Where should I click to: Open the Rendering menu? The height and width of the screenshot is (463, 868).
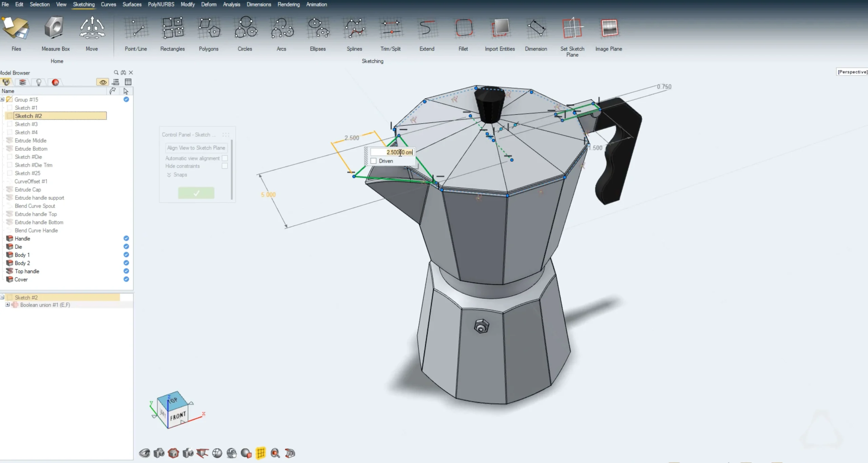(288, 4)
